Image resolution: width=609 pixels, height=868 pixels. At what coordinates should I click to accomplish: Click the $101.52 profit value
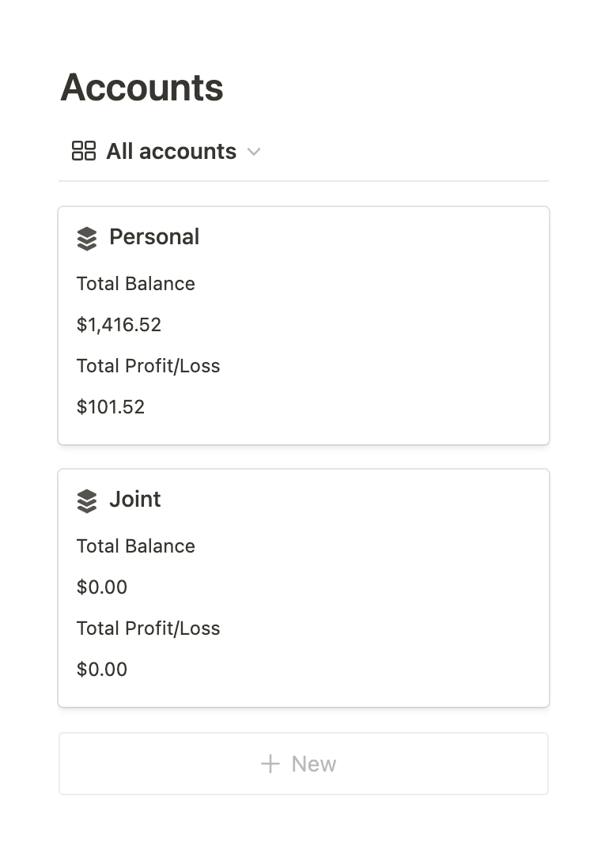(x=111, y=407)
